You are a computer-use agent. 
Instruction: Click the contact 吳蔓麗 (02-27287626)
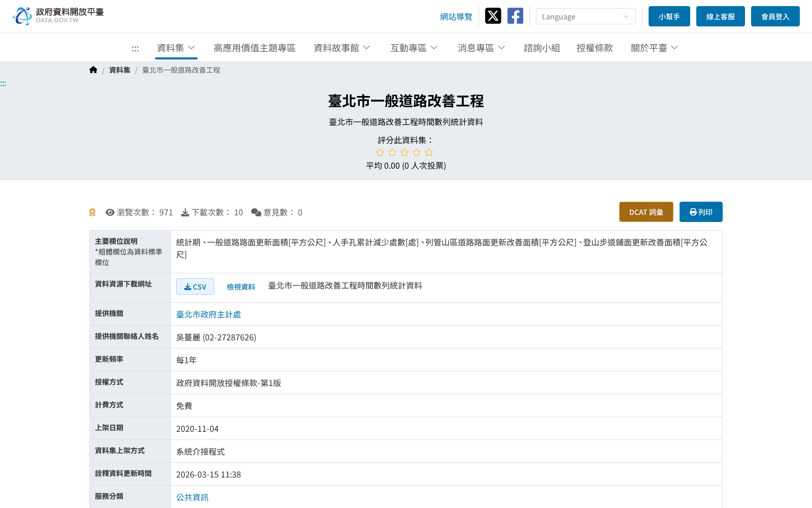216,337
